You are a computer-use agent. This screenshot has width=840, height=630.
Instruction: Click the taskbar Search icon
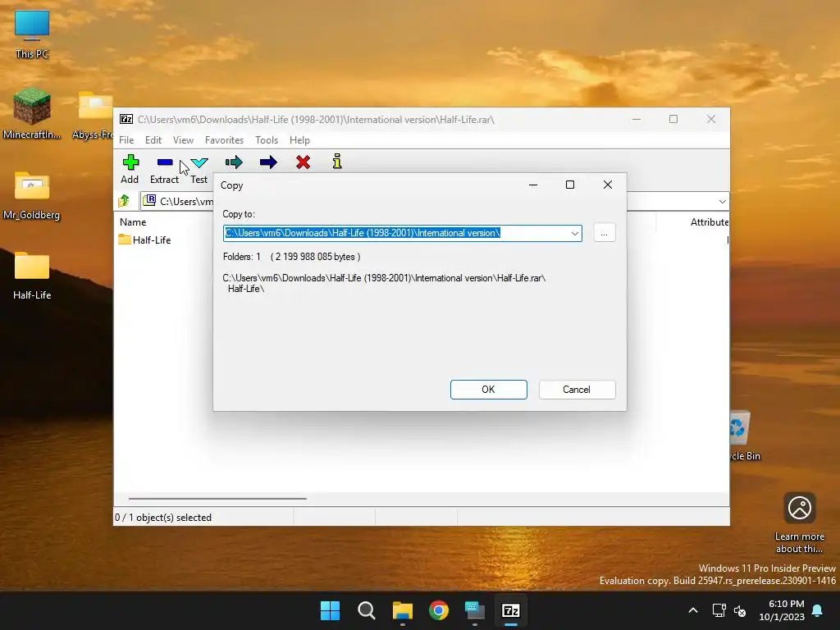[x=367, y=610]
